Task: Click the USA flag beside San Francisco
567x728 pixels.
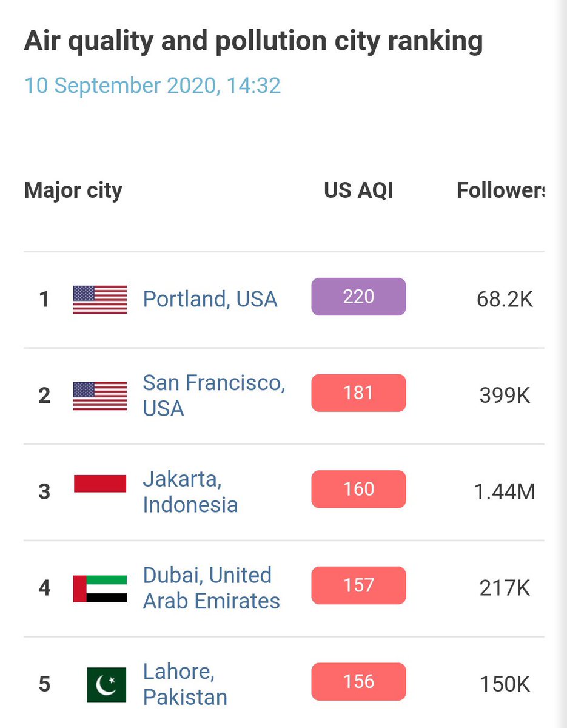Action: pyautogui.click(x=99, y=396)
